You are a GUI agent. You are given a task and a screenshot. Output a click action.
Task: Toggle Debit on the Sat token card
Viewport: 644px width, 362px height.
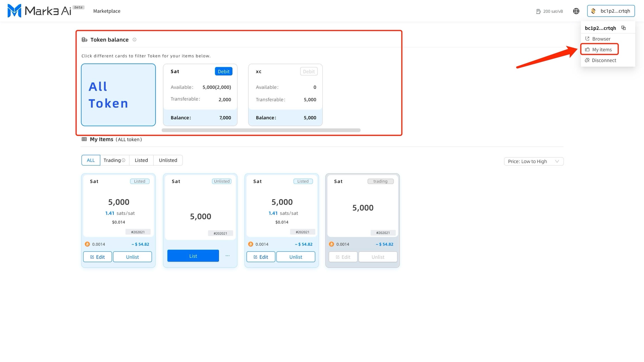click(223, 72)
